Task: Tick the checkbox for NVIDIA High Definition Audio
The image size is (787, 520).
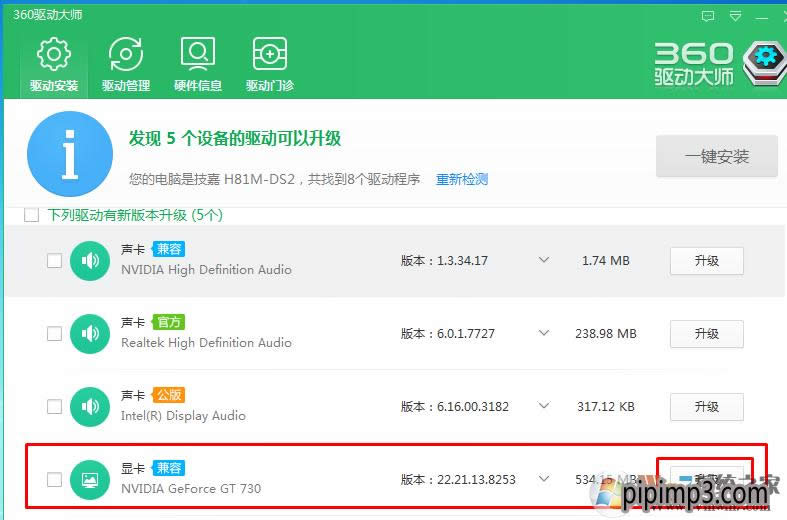Action: click(x=54, y=261)
